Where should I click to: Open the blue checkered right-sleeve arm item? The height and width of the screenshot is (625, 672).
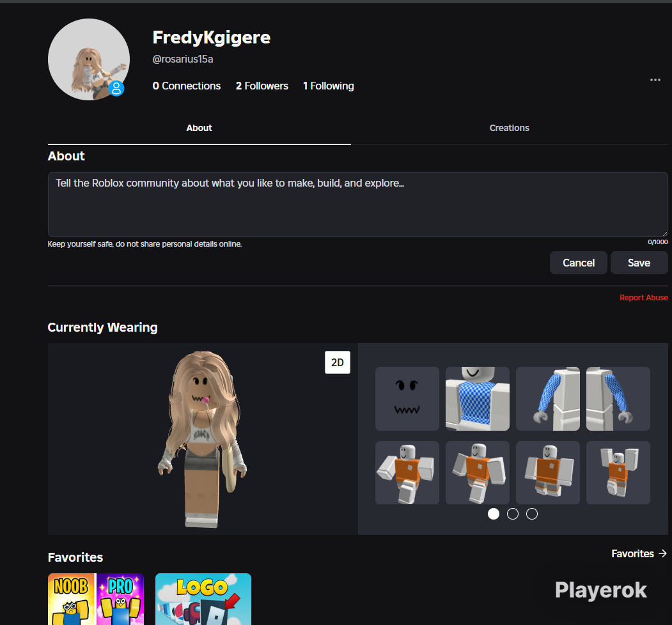pyautogui.click(x=618, y=398)
